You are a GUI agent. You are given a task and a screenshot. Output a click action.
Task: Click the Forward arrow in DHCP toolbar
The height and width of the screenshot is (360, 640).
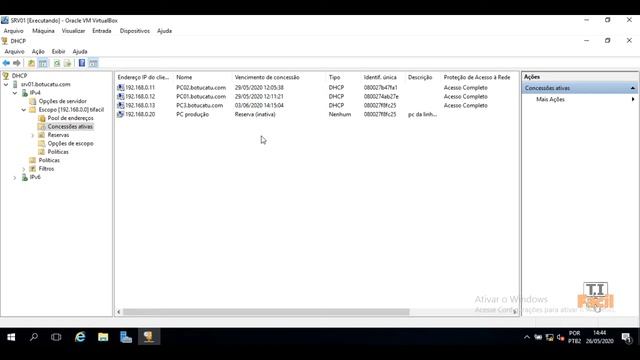(17, 63)
